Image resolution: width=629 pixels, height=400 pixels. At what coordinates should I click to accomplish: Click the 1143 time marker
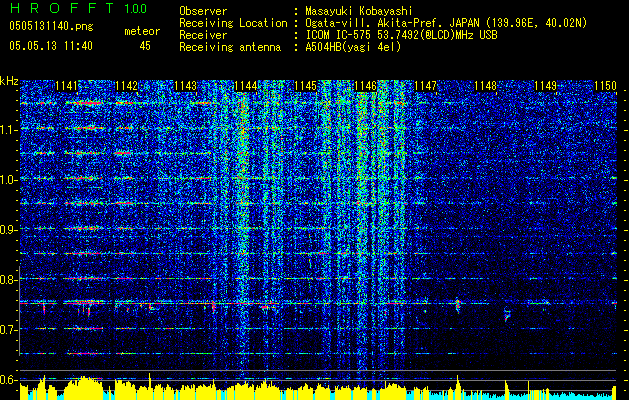[x=186, y=86]
